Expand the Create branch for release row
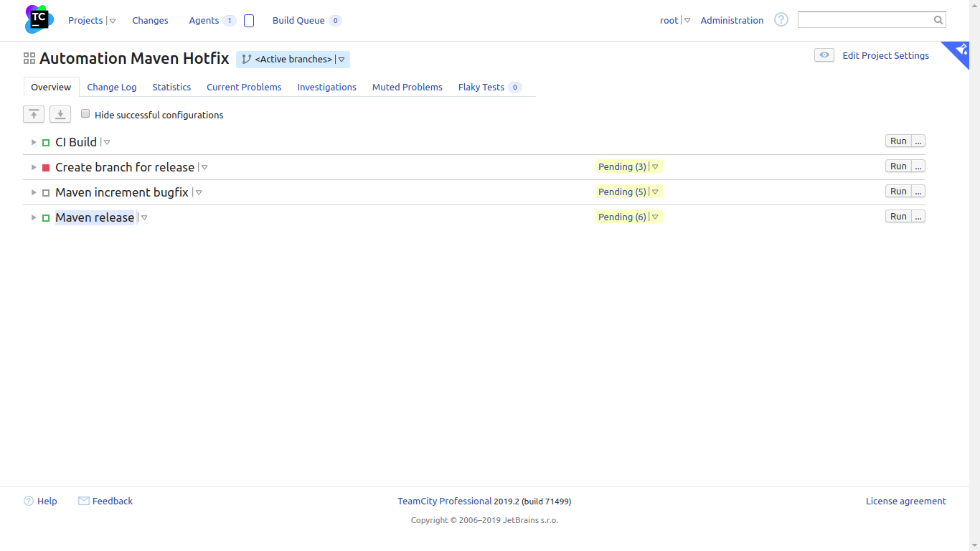 pos(33,167)
